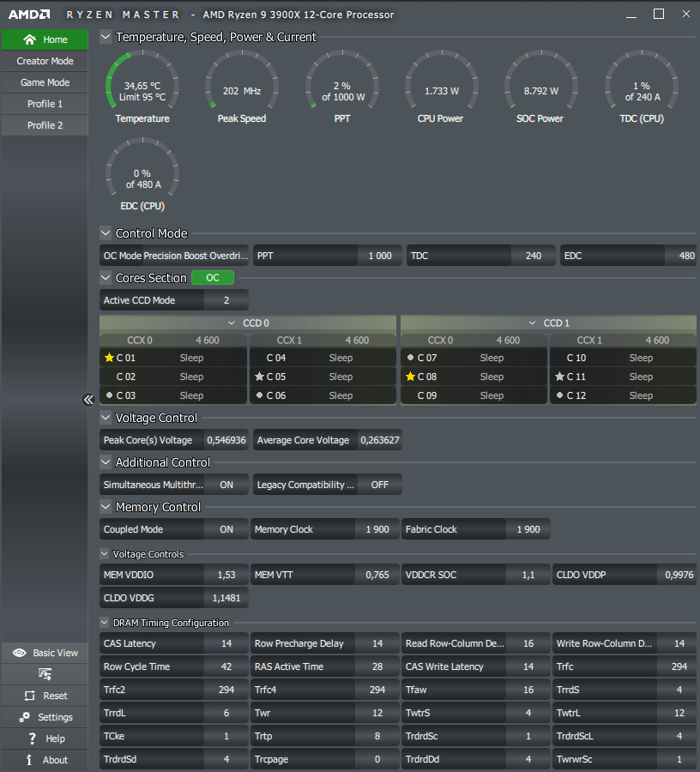Screen dimensions: 700x772
Task: Click the dot marker on core C 07
Action: coord(410,358)
